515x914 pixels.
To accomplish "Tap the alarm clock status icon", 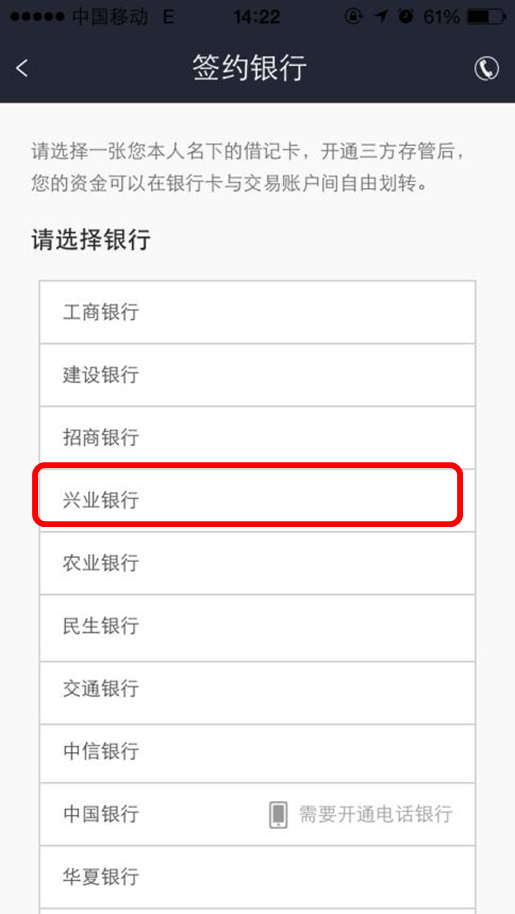I will 405,17.
